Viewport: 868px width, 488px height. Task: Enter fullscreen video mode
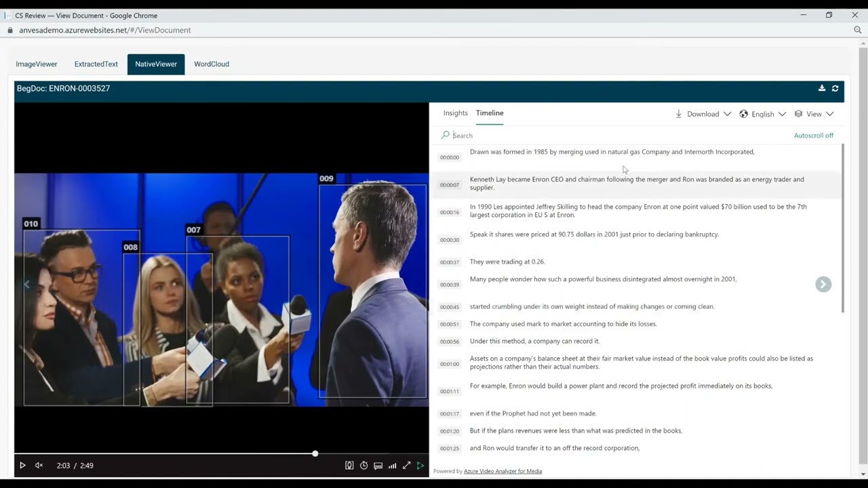(x=406, y=466)
